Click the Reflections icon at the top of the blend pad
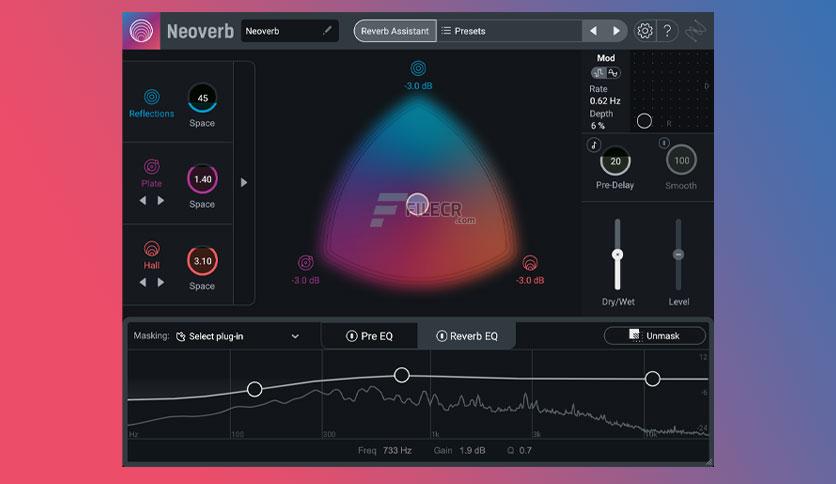This screenshot has width=836, height=484. click(418, 68)
